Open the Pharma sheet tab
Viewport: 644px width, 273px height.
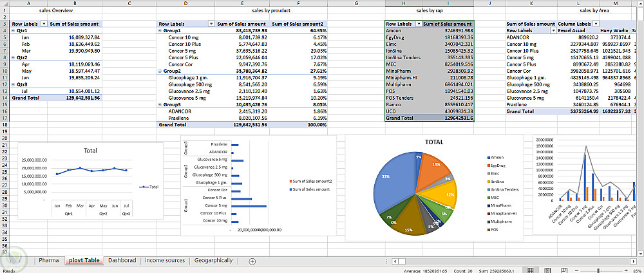pyautogui.click(x=49, y=260)
